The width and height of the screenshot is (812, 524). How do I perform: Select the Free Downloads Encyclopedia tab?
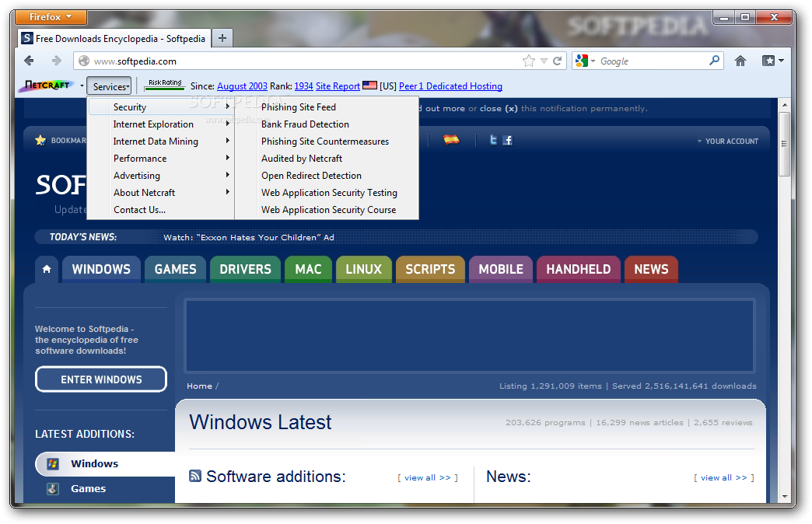click(x=115, y=38)
